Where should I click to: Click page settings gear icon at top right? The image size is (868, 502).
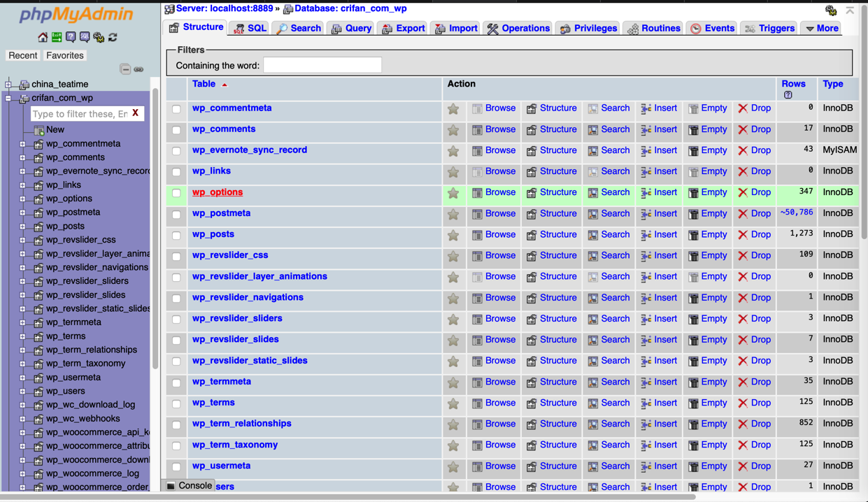point(831,10)
